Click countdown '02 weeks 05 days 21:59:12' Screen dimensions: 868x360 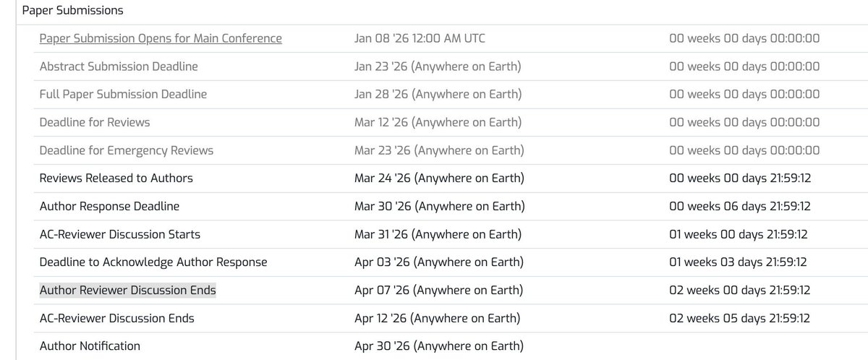tap(739, 318)
